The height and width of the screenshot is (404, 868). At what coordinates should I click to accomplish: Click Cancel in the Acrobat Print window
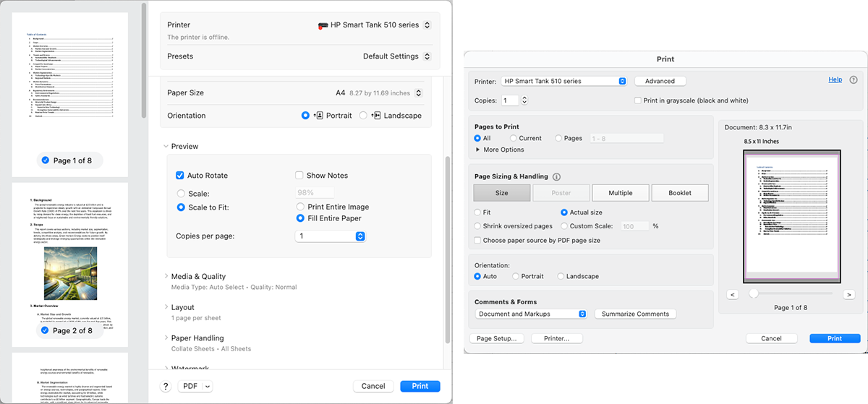point(771,338)
